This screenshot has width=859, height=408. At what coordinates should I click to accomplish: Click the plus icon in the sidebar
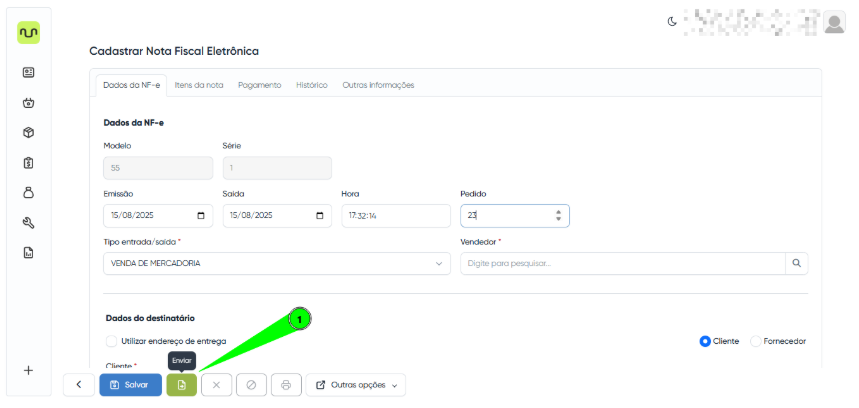pos(28,370)
